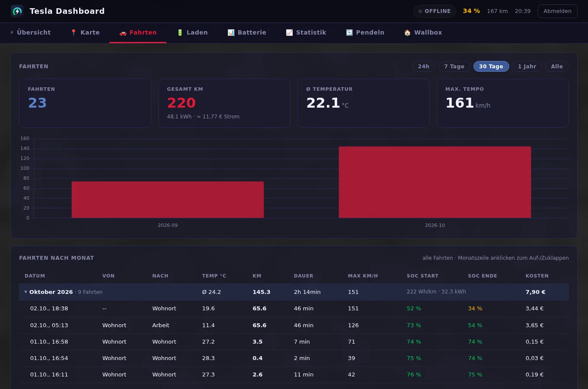Click the 167 km range in header
Viewport: 588px width, 389px height.
[x=497, y=11]
